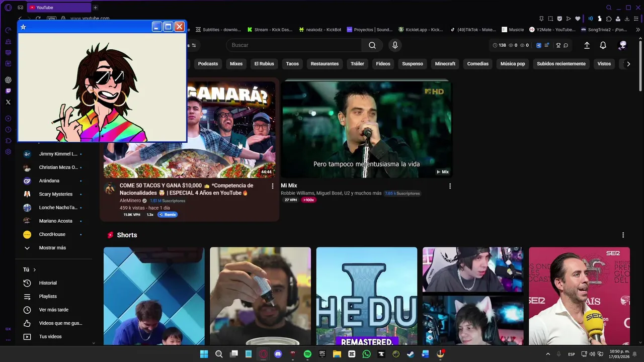Toggle the VPN badge in address bar
Screen dimensions: 644x362
pyautogui.click(x=51, y=19)
